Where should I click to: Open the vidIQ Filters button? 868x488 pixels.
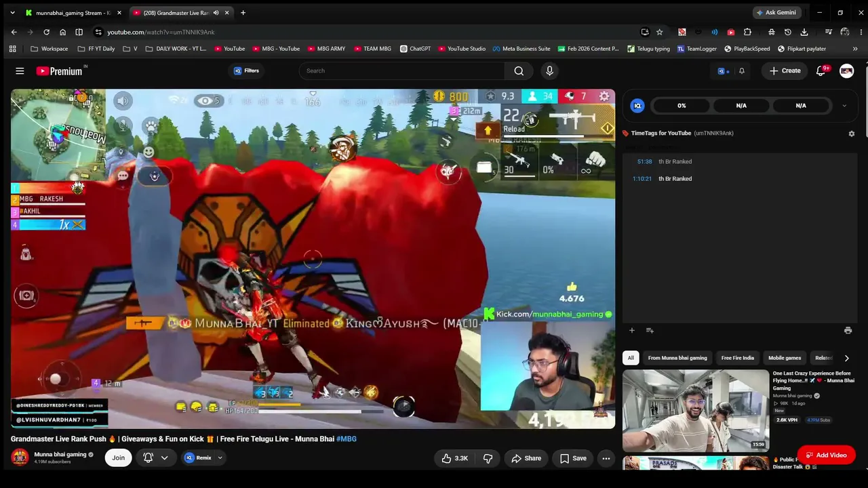246,70
